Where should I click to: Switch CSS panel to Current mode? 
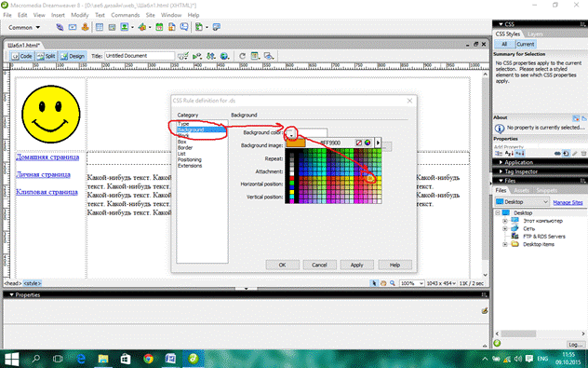click(x=526, y=44)
